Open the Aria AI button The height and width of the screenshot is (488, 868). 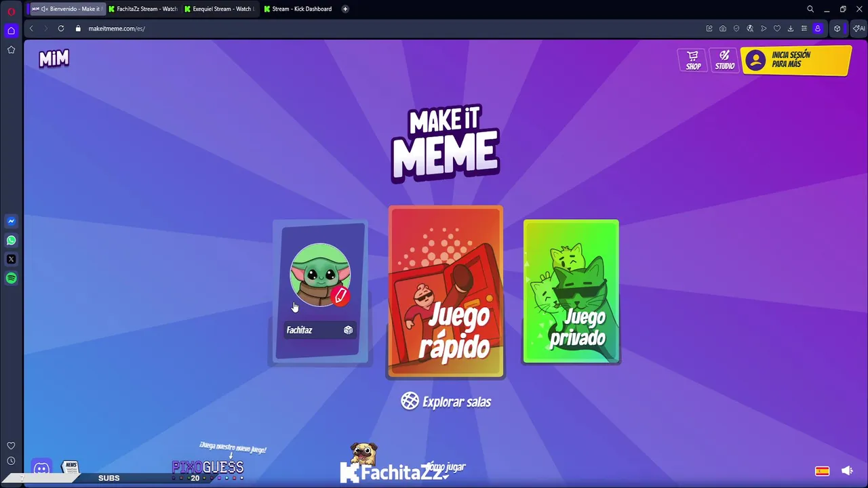click(859, 28)
